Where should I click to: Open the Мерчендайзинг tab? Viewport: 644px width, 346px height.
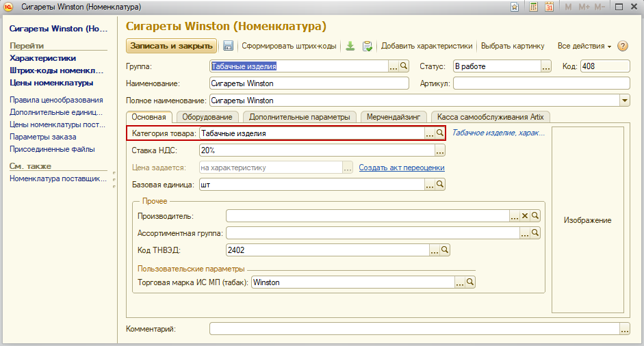coord(394,117)
